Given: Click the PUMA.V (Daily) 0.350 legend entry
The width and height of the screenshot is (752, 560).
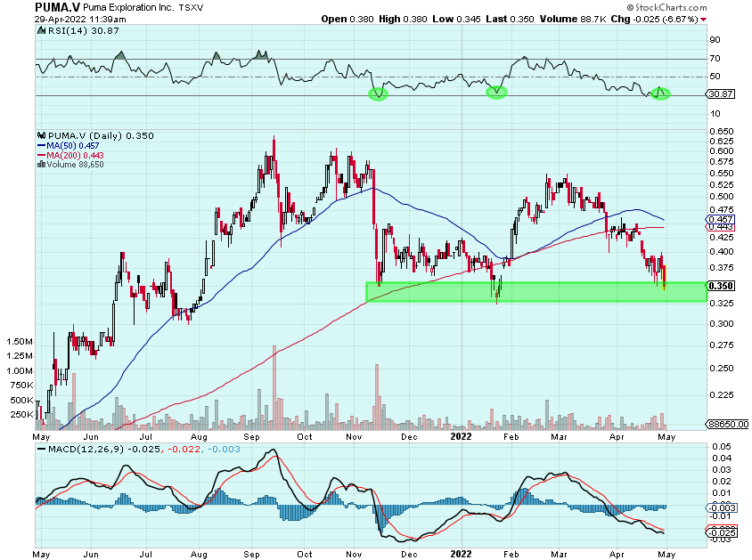Looking at the screenshot, I should click(x=101, y=135).
